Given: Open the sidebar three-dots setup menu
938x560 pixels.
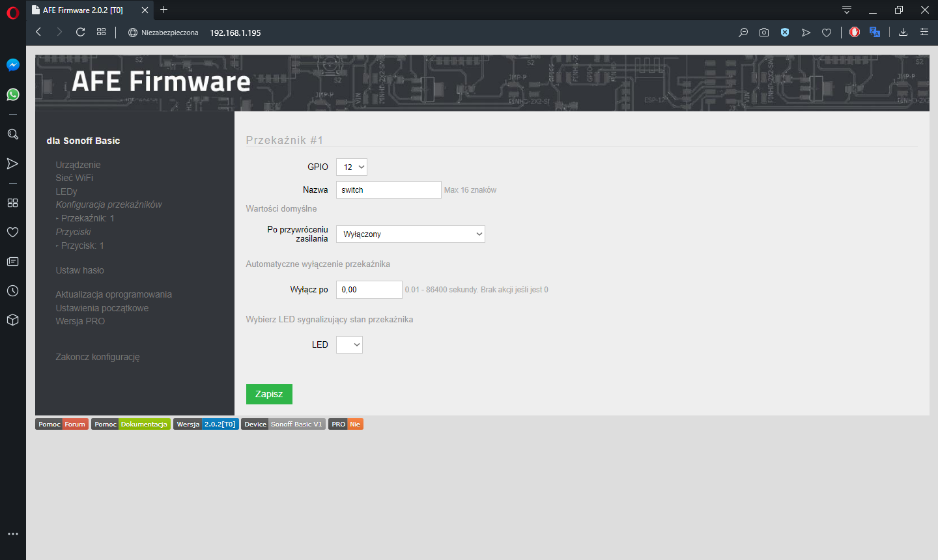Looking at the screenshot, I should [x=12, y=534].
